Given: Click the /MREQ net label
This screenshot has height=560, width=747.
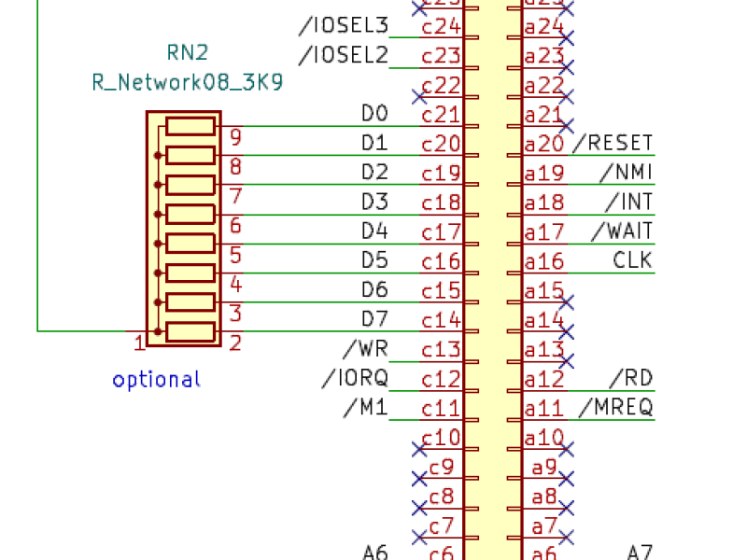Looking at the screenshot, I should [615, 408].
